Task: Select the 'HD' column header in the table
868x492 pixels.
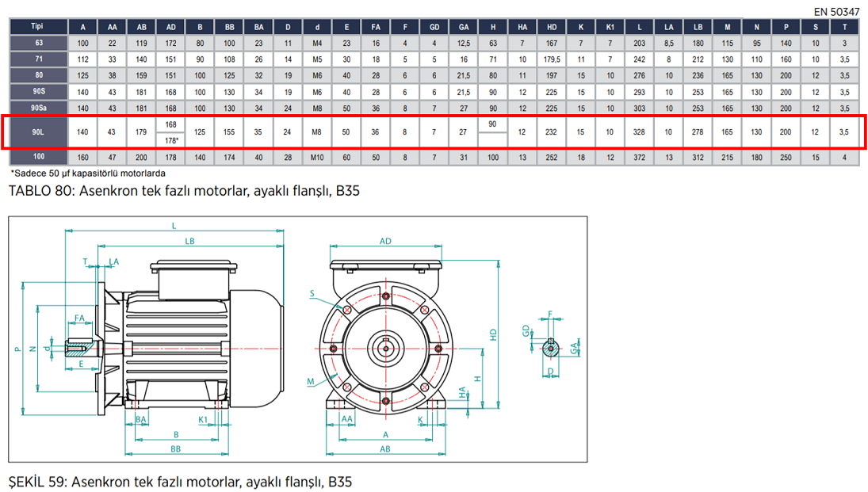Action: pyautogui.click(x=552, y=26)
